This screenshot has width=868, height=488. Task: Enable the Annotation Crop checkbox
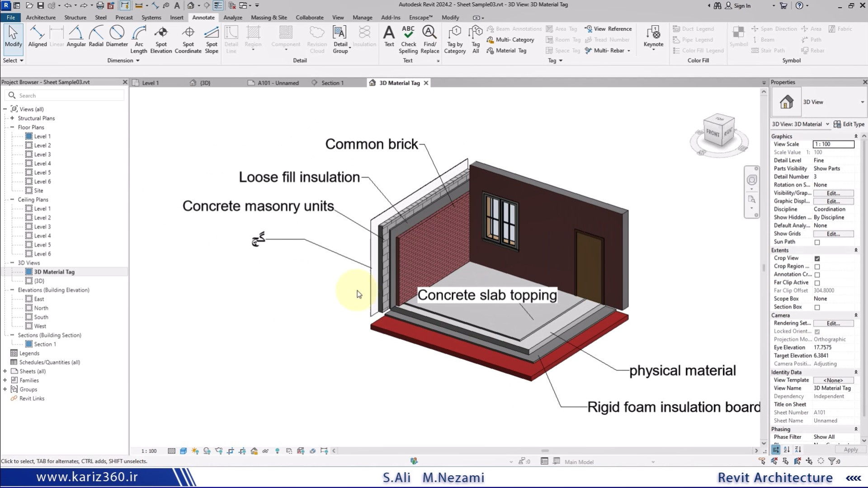click(817, 275)
